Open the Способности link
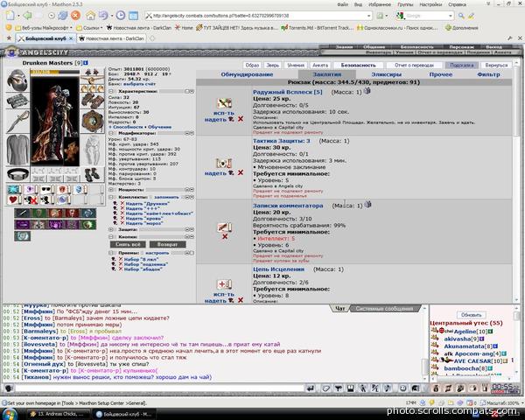 tap(128, 127)
